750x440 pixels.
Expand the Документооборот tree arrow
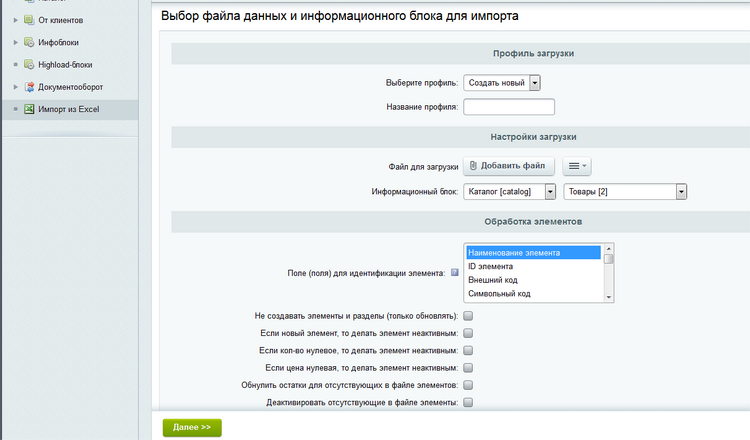[x=15, y=87]
